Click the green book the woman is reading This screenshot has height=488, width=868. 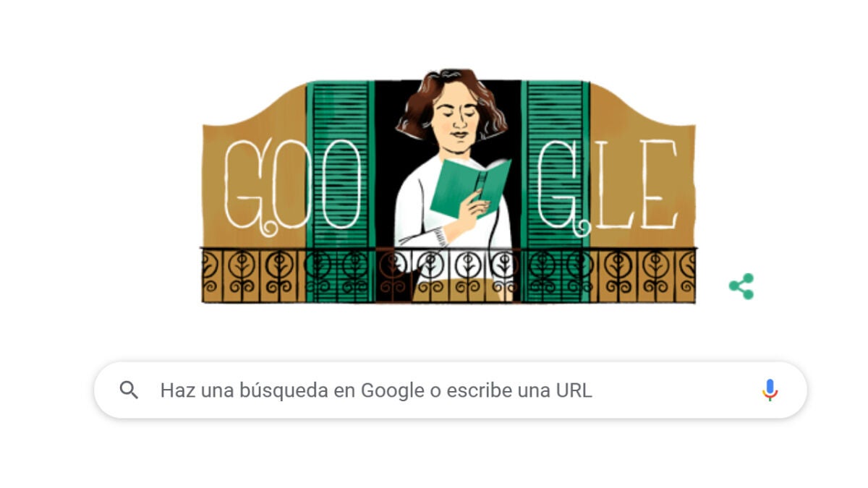(470, 187)
